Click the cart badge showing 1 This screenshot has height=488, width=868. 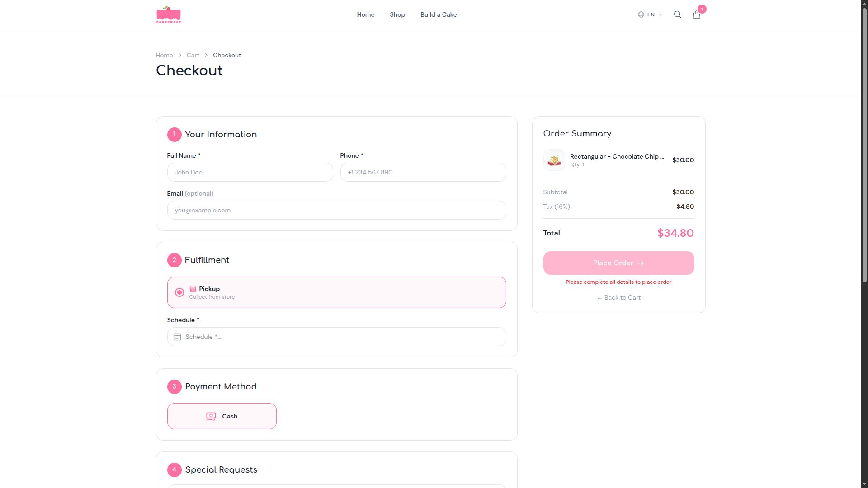[x=702, y=9]
